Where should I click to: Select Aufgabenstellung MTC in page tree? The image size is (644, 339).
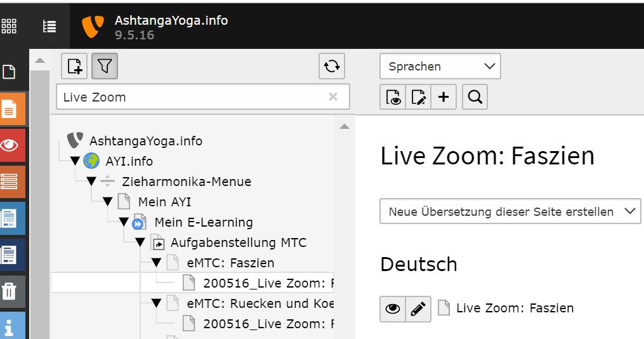[239, 243]
